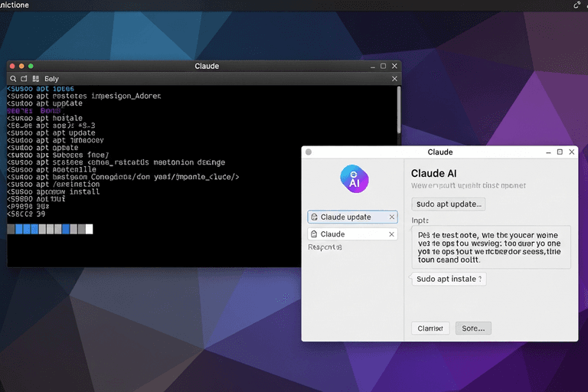Minimize the Claude AI dialog window
The width and height of the screenshot is (588, 392).
coord(548,152)
